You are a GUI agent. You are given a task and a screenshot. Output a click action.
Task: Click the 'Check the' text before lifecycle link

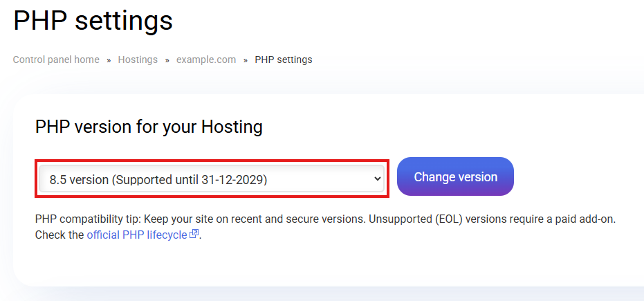click(59, 235)
